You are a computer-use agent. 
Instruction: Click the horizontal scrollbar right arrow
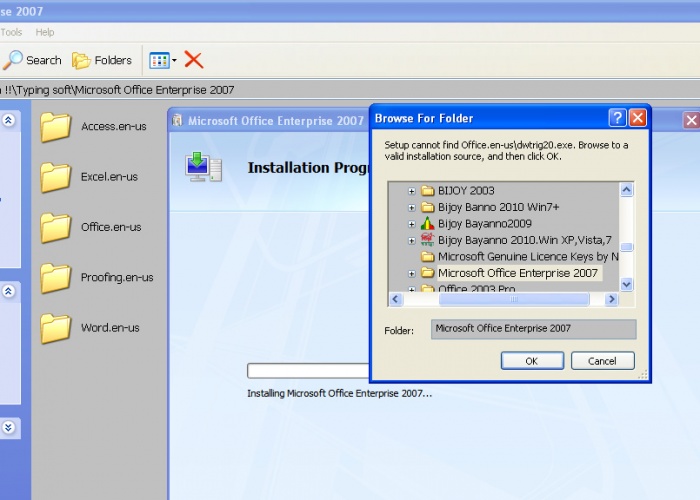pyautogui.click(x=612, y=299)
